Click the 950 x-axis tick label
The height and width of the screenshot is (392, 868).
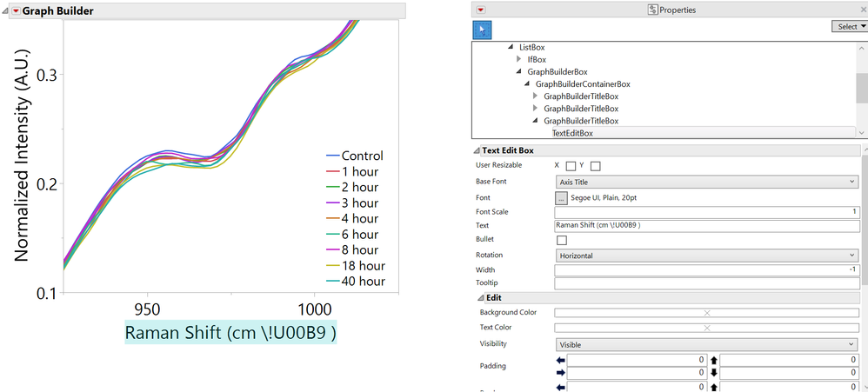tap(147, 308)
